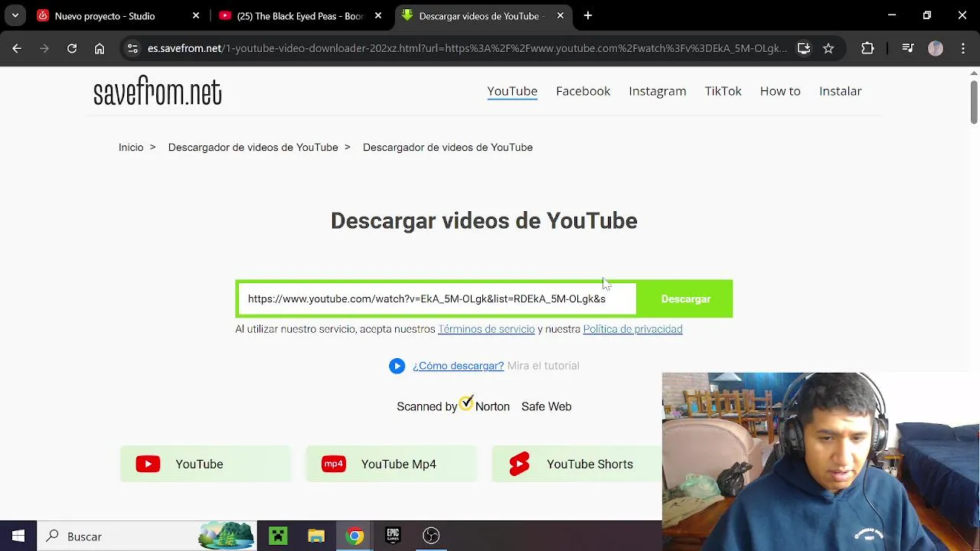Reload the savefrom.net page
Viewport: 980px width, 551px height.
pos(72,48)
